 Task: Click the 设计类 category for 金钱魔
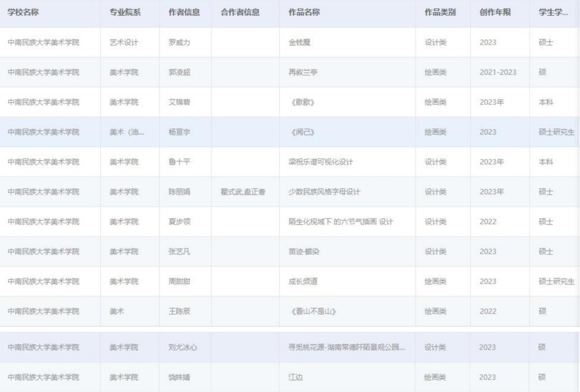click(436, 42)
